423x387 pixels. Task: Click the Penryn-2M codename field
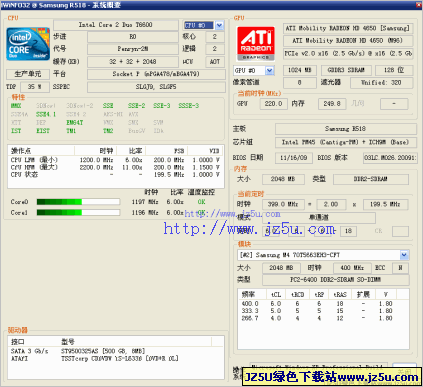point(133,49)
